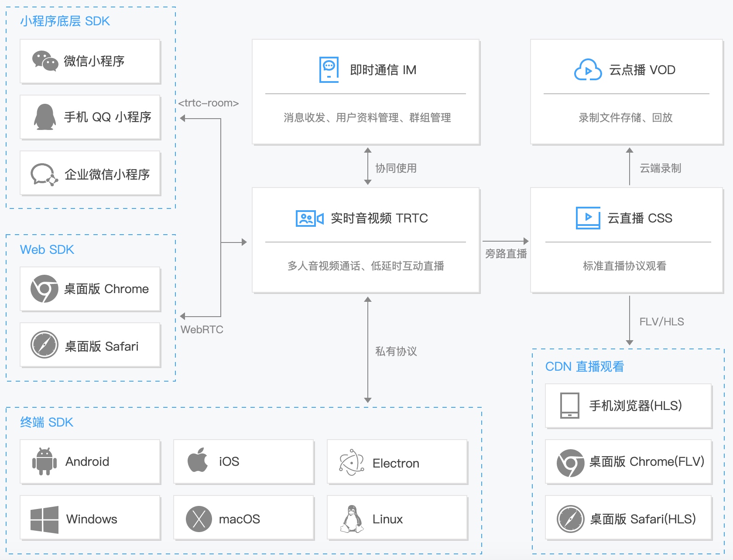Click the 云点播 VOD title

642,70
